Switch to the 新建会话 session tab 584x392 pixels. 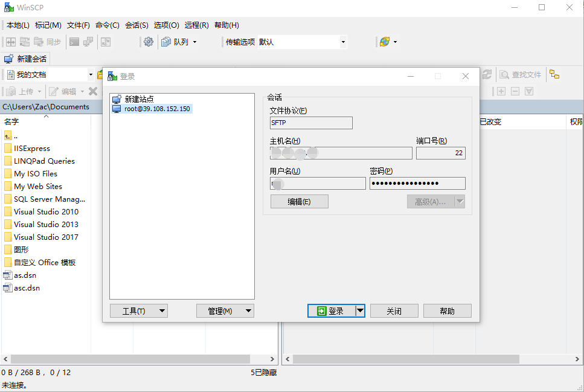coord(25,59)
